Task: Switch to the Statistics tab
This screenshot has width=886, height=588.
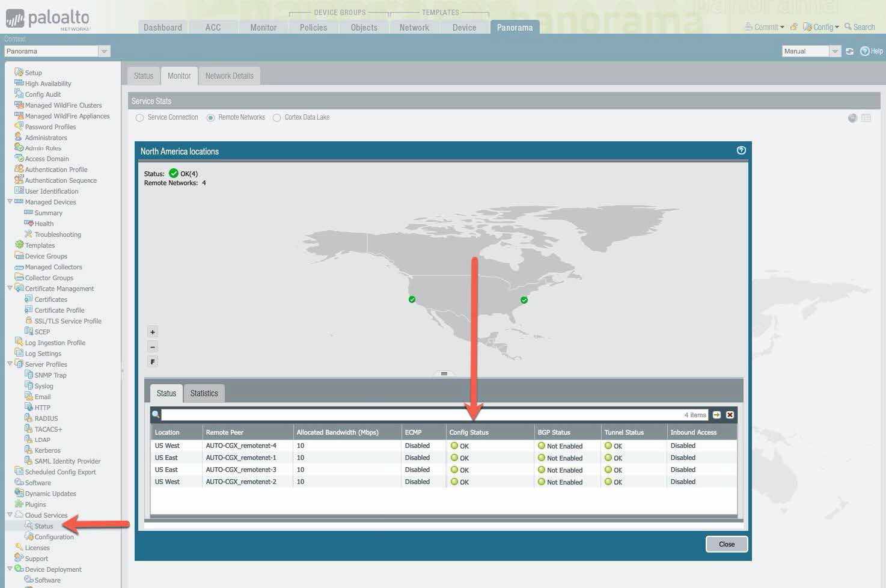Action: 204,393
